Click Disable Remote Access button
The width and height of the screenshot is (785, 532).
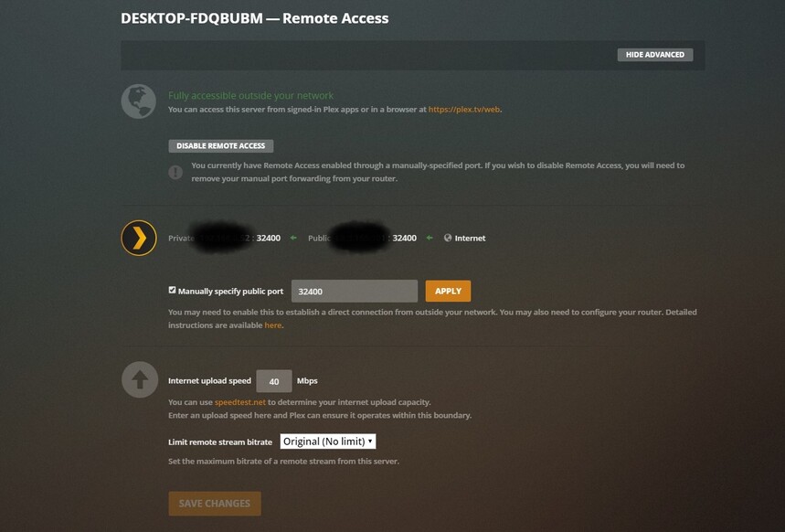tap(221, 145)
